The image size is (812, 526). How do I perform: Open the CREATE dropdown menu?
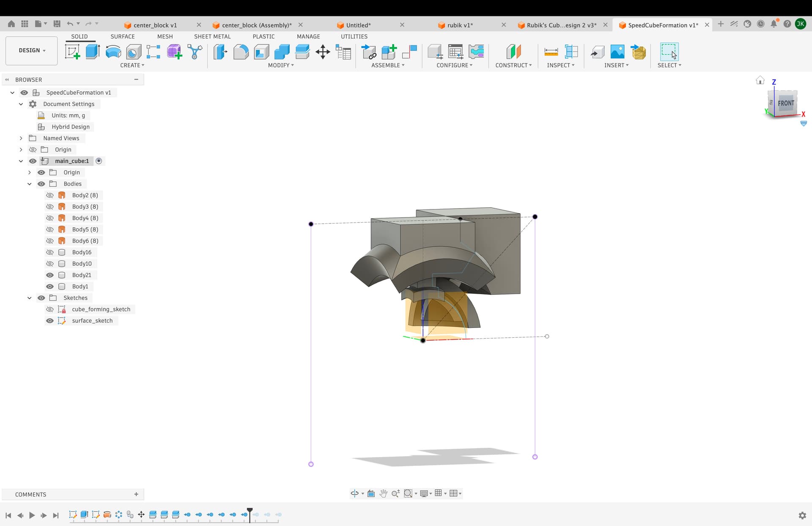tap(132, 65)
